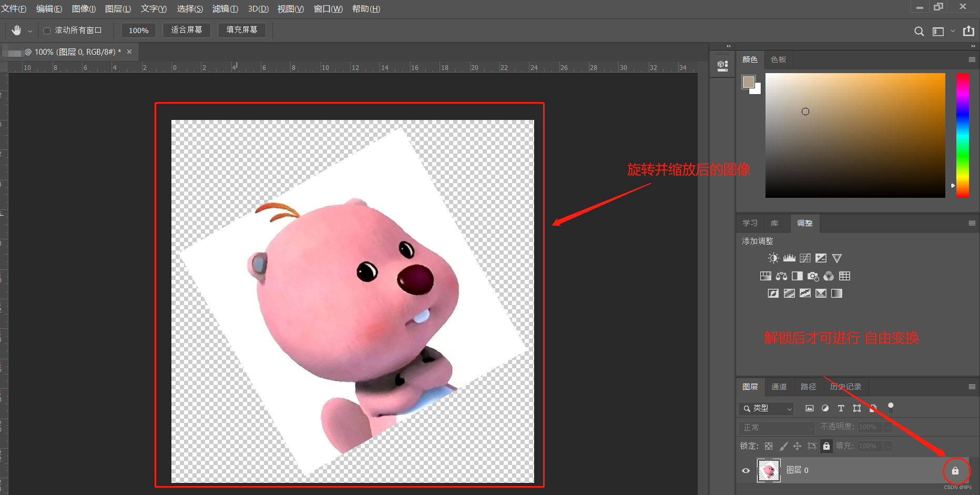
Task: Add a Photo Filter adjustment (camera icon)
Action: [x=813, y=276]
